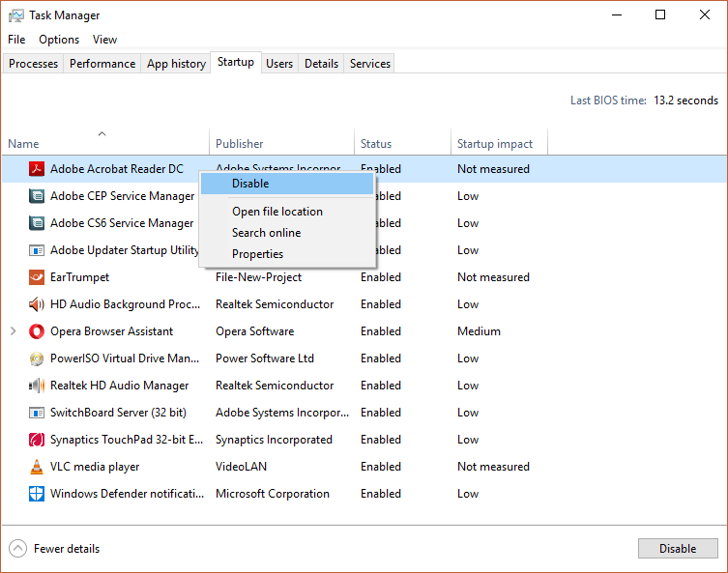Click Enabled status for Windows Defender notification

tap(381, 494)
